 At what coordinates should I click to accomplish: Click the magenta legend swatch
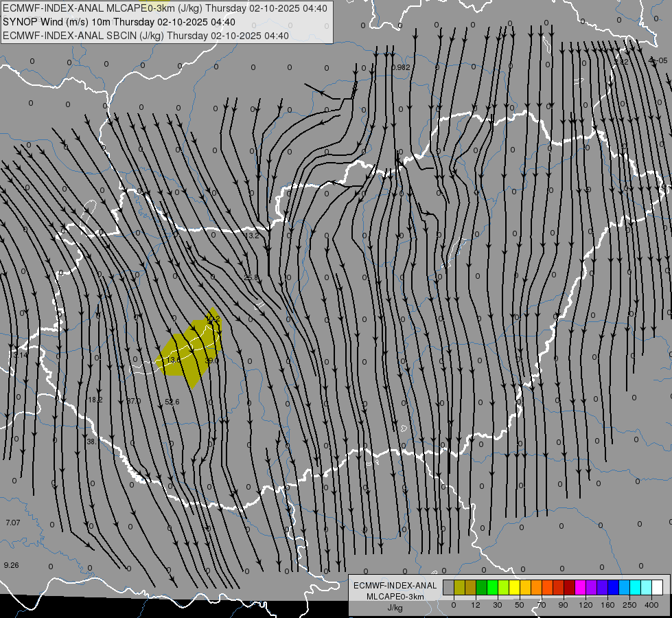(x=581, y=587)
